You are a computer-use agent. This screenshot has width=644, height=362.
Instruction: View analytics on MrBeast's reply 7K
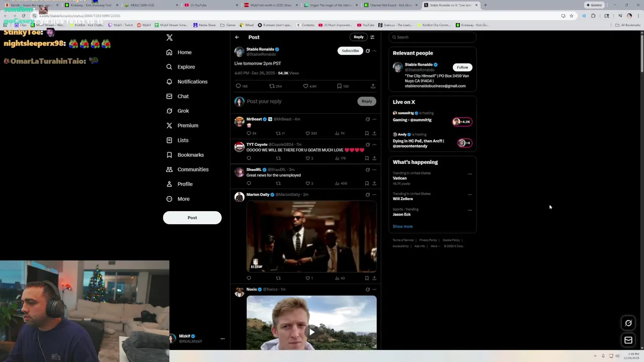(341, 133)
